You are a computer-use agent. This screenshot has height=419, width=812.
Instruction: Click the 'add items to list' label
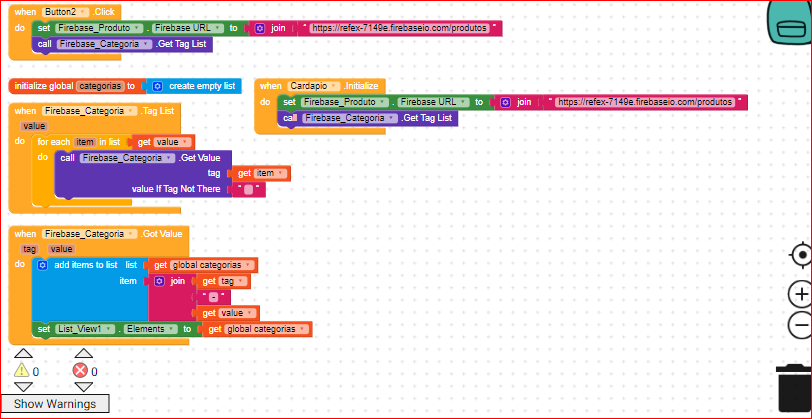[86, 265]
